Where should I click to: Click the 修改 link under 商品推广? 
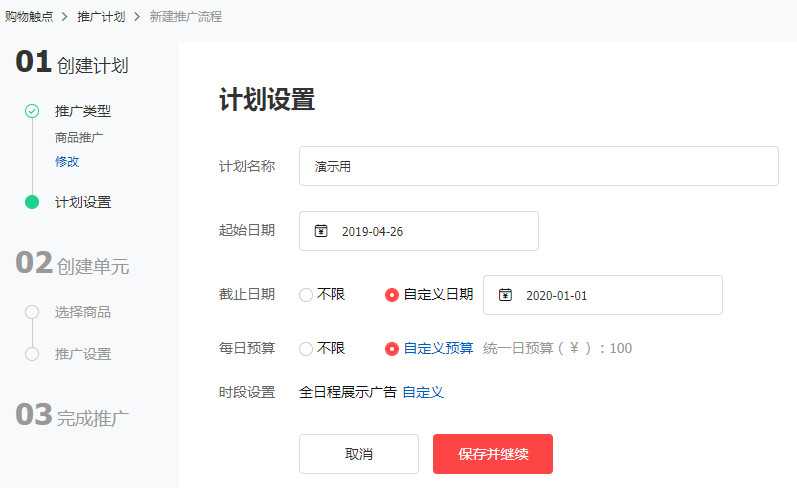coord(67,161)
